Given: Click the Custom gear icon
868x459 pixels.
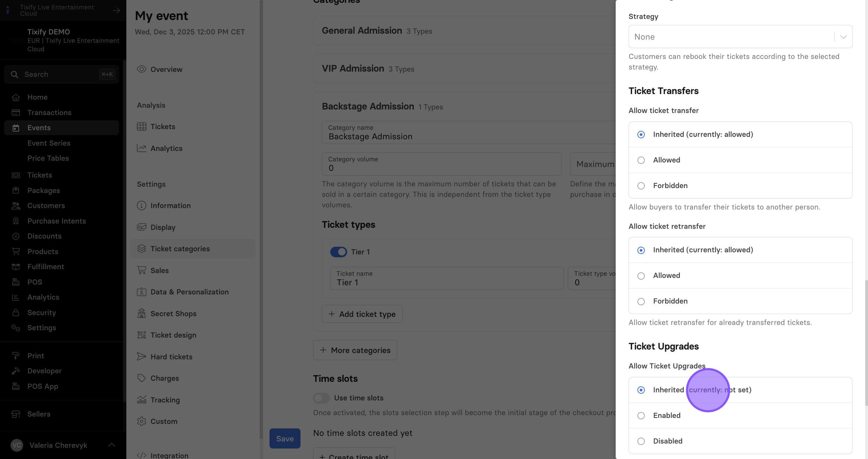Looking at the screenshot, I should [x=141, y=421].
